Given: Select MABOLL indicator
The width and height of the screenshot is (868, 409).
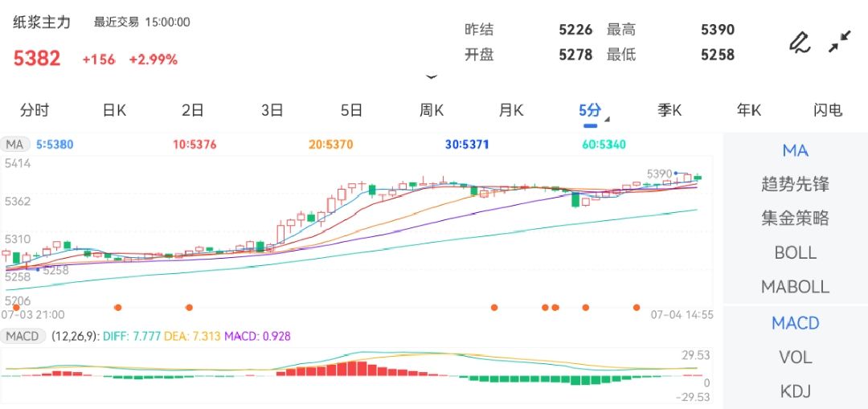Looking at the screenshot, I should pyautogui.click(x=796, y=287).
